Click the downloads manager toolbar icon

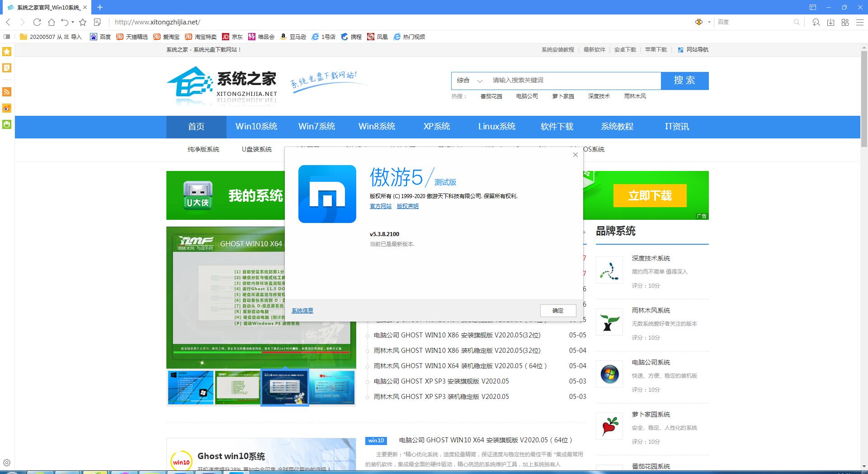[x=830, y=22]
